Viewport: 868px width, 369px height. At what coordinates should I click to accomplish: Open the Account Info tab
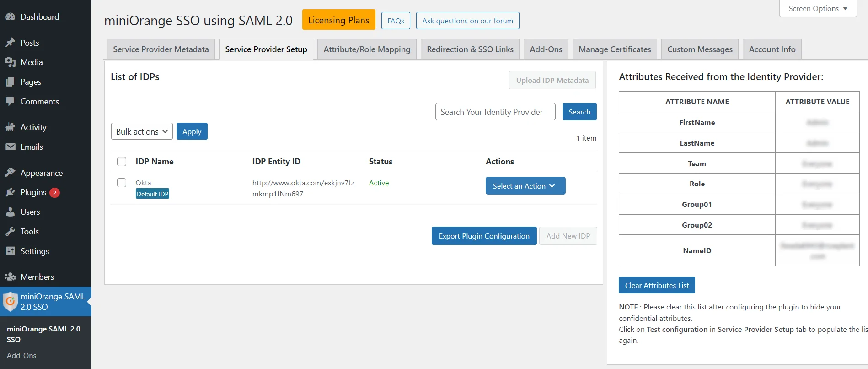tap(772, 49)
